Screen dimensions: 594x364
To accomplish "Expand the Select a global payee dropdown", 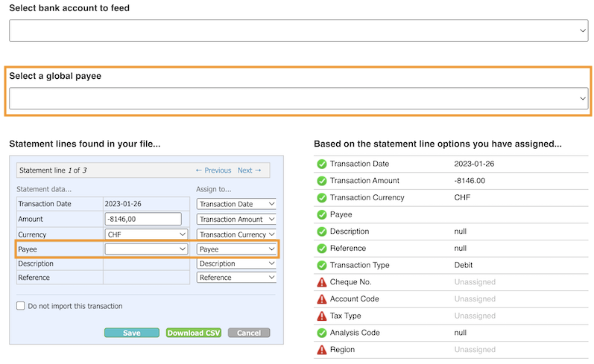I will (x=298, y=98).
